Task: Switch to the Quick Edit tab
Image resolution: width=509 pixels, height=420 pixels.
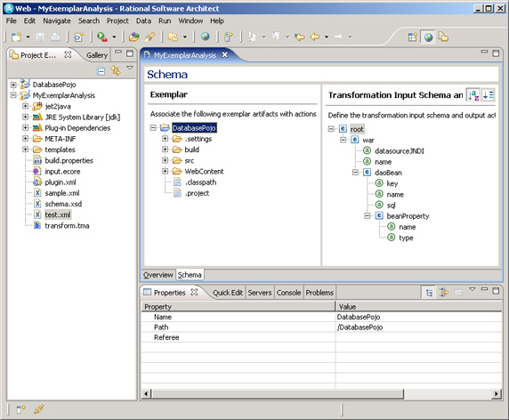Action: 228,293
